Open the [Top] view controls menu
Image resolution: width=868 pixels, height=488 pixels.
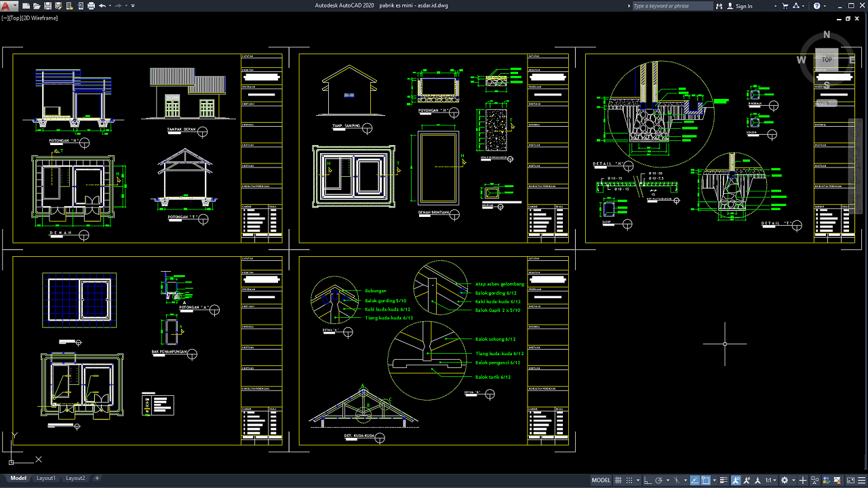(x=16, y=18)
